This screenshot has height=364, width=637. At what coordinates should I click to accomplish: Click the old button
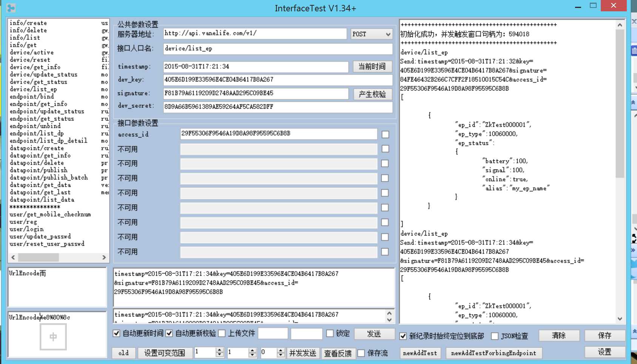coord(124,353)
